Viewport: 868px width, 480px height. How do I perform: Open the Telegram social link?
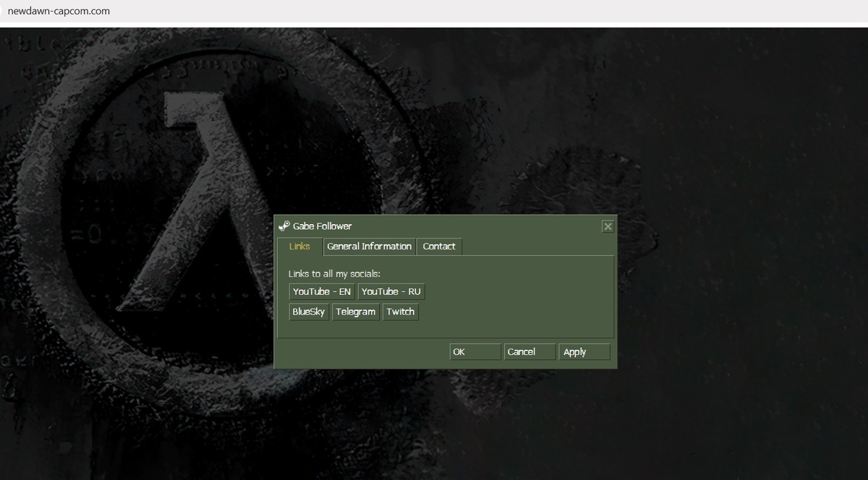(355, 312)
